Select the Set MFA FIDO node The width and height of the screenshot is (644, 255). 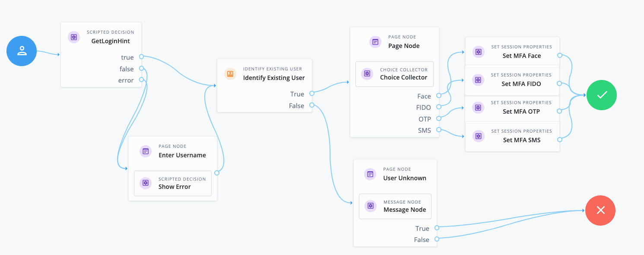(512, 80)
